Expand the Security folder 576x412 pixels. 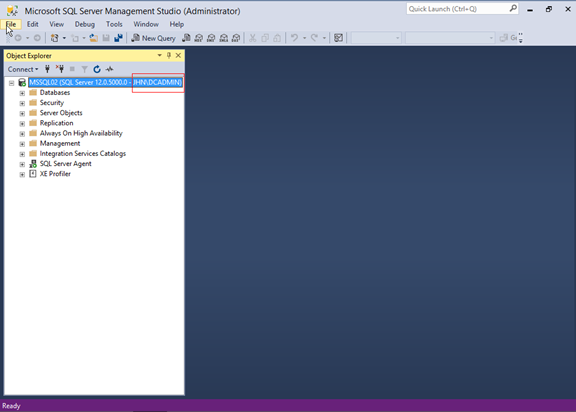(x=22, y=103)
